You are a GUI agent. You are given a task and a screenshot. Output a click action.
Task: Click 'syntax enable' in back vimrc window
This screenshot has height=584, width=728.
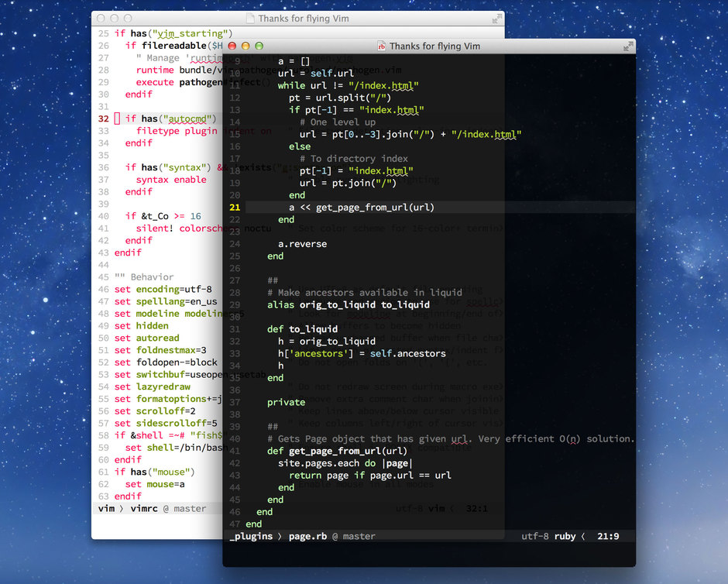(171, 180)
